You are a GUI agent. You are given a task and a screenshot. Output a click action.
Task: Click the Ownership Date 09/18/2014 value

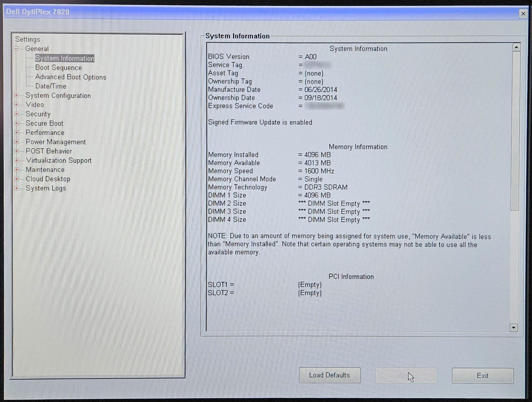pyautogui.click(x=321, y=98)
